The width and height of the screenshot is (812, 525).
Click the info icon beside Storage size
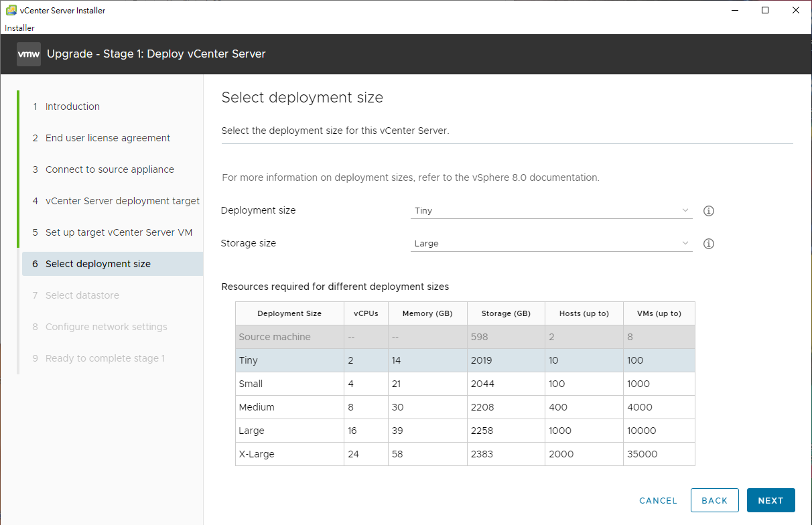pyautogui.click(x=709, y=244)
